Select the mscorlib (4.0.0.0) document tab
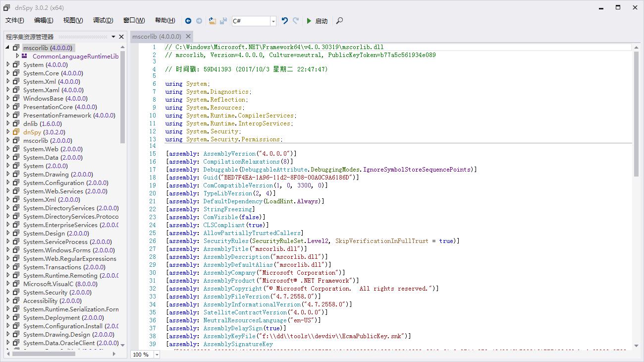 click(x=157, y=36)
